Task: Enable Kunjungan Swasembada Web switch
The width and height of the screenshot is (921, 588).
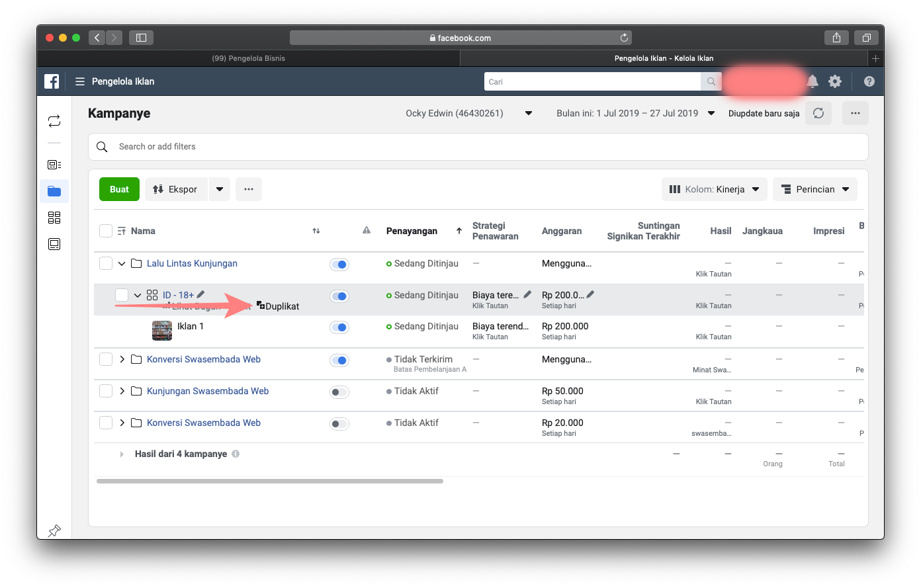Action: [x=339, y=392]
